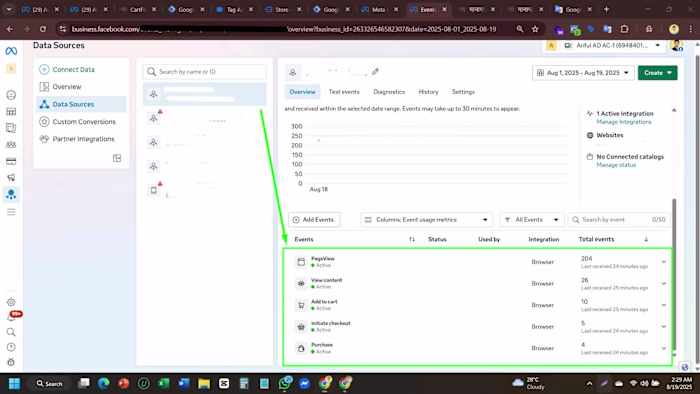
Task: Open the dataset Settings tab
Action: (463, 91)
